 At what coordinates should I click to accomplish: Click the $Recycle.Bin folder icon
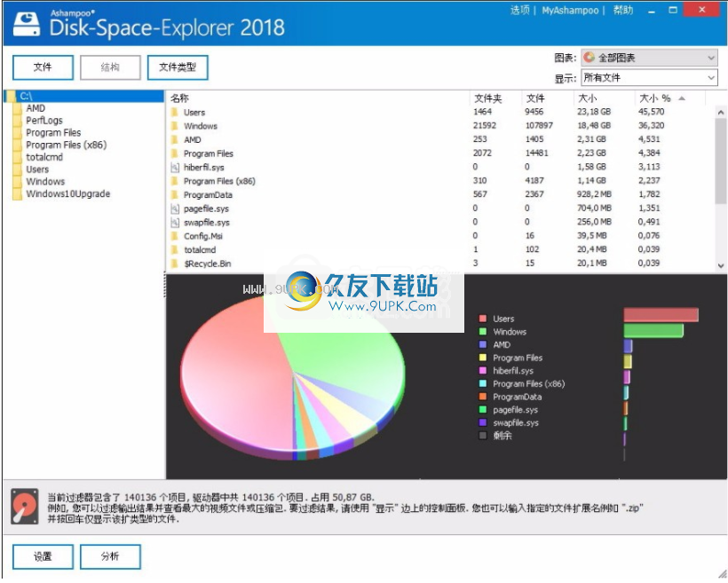(x=175, y=264)
